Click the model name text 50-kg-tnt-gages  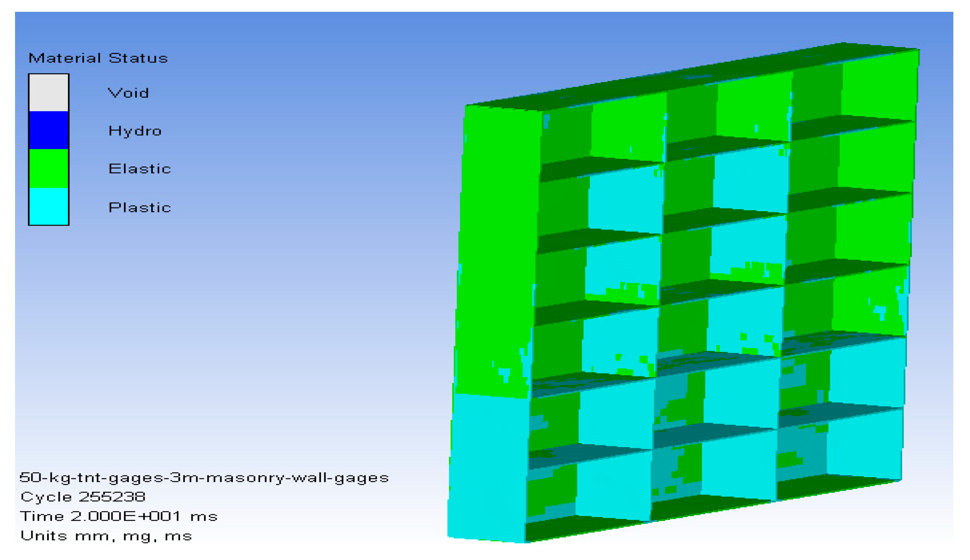coord(204,477)
